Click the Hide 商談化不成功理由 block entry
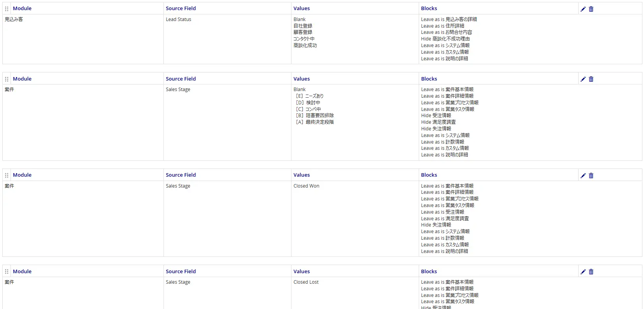The width and height of the screenshot is (644, 309). click(x=445, y=39)
